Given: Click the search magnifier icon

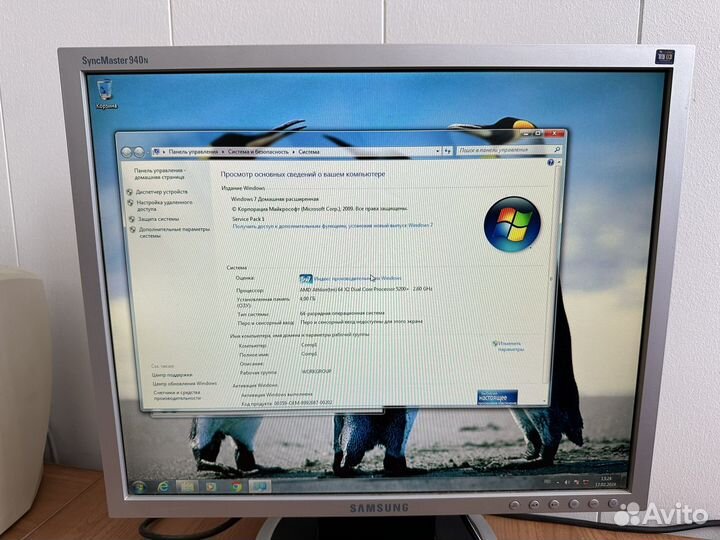Looking at the screenshot, I should [557, 149].
